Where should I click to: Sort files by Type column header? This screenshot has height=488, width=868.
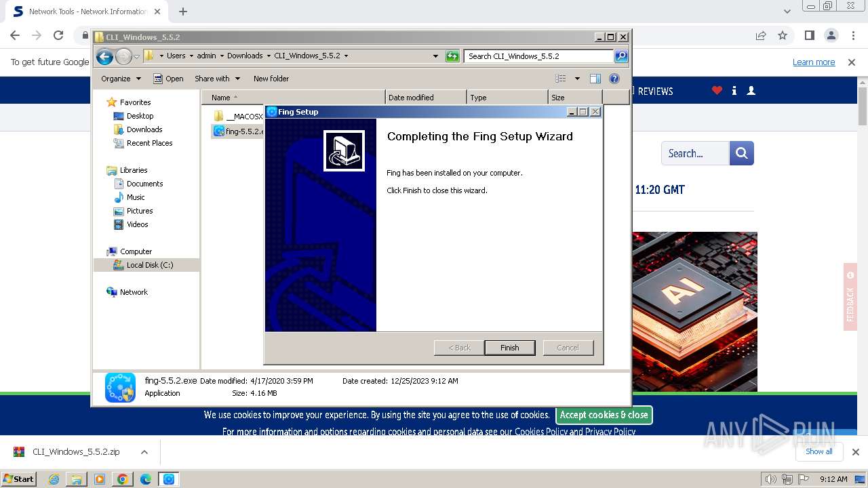tap(507, 98)
